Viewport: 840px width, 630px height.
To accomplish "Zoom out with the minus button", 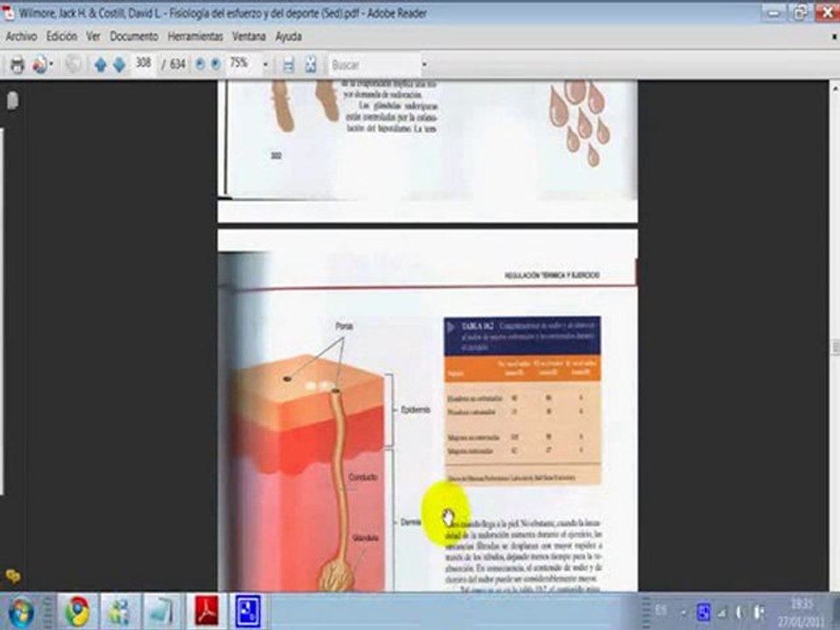I will pyautogui.click(x=199, y=65).
